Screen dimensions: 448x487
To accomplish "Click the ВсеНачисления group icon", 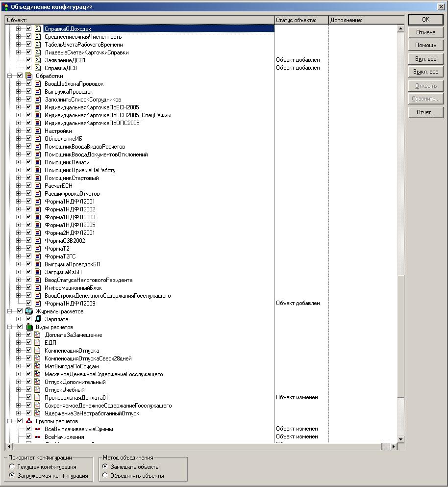I will 38,437.
